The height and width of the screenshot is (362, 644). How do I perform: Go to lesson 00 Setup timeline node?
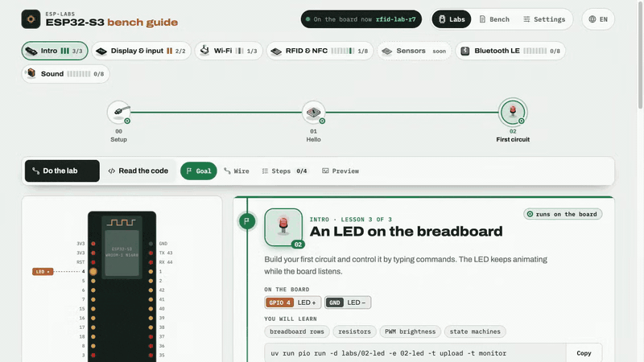coord(118,112)
